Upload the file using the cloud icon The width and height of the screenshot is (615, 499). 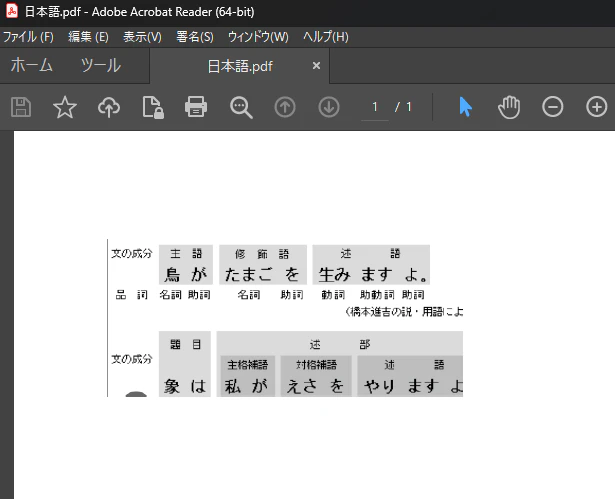[109, 107]
